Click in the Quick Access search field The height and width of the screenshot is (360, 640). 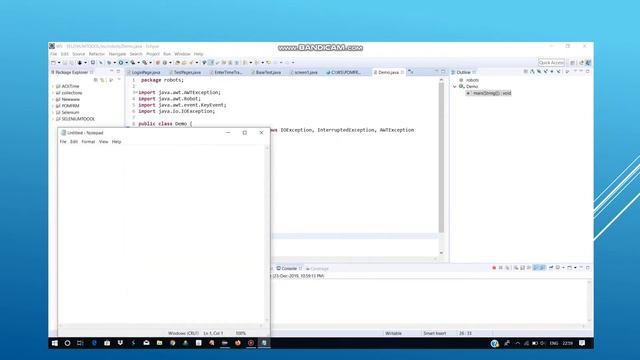551,62
